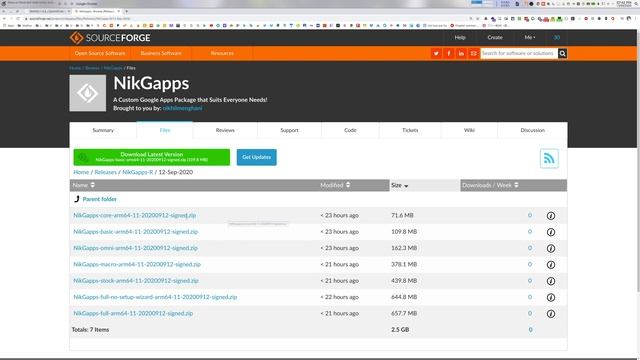
Task: Click Download Latest Version button
Action: (152, 157)
